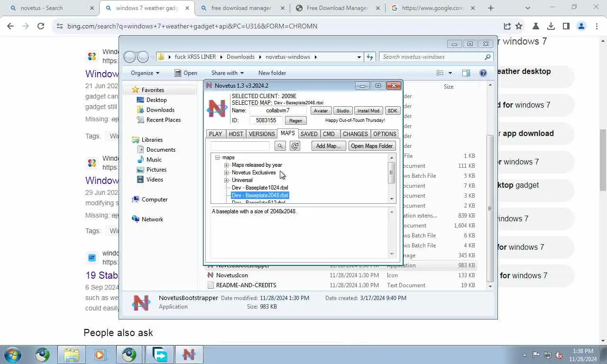Viewport: 607px width, 364px height.
Task: Switch to the SAVED tab
Action: pyautogui.click(x=309, y=134)
